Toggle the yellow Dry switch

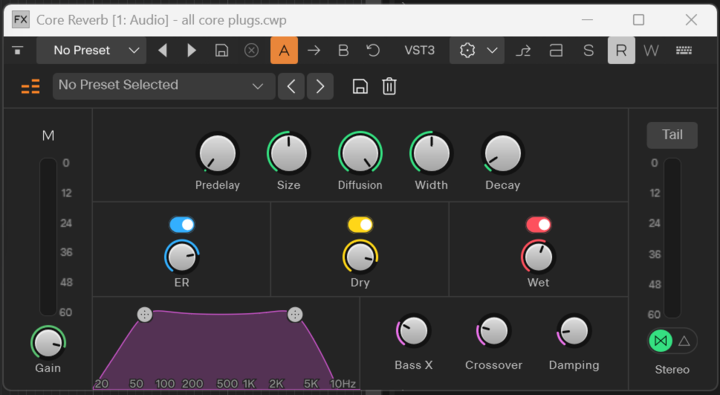tap(360, 225)
